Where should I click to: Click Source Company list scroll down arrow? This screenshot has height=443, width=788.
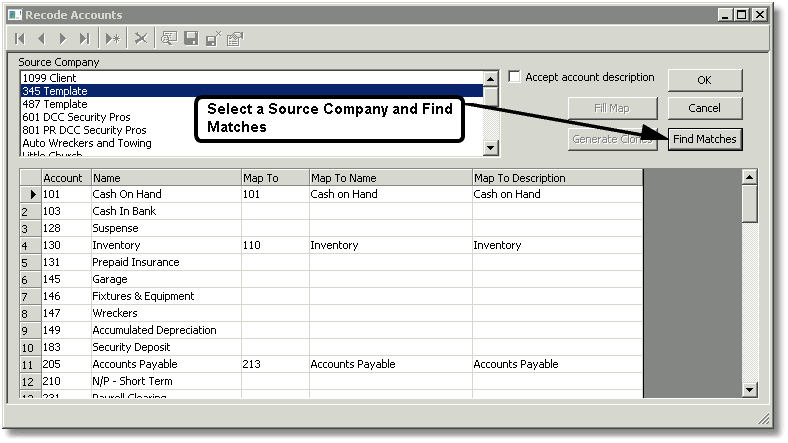click(x=490, y=148)
